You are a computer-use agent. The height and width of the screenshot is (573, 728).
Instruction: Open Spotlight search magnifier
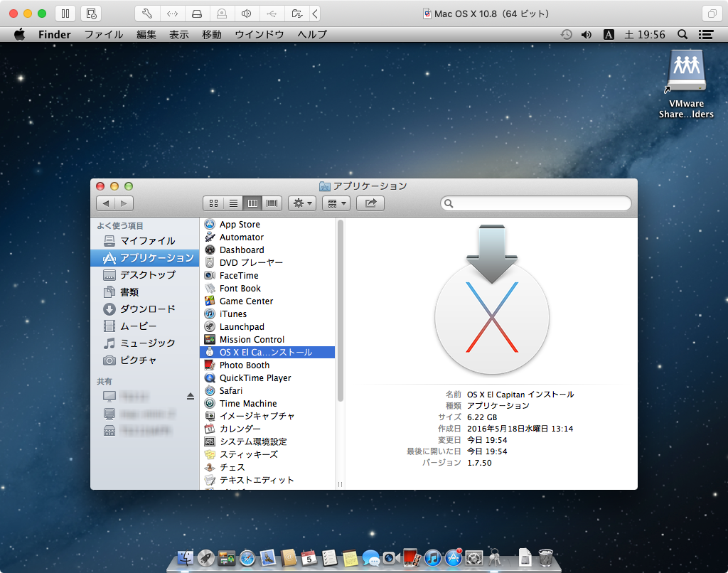coord(682,34)
